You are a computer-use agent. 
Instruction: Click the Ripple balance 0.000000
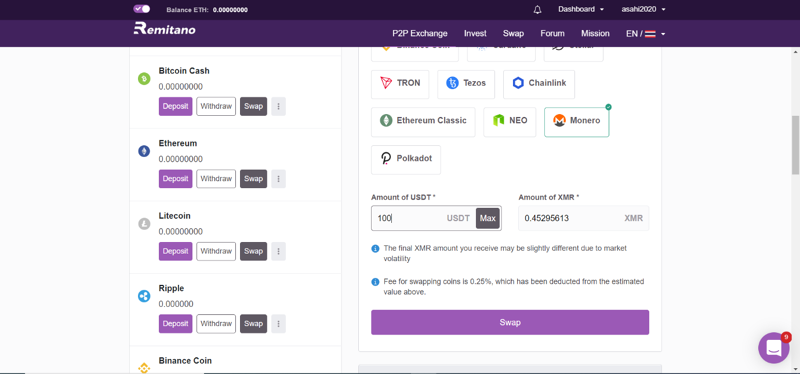(x=176, y=304)
